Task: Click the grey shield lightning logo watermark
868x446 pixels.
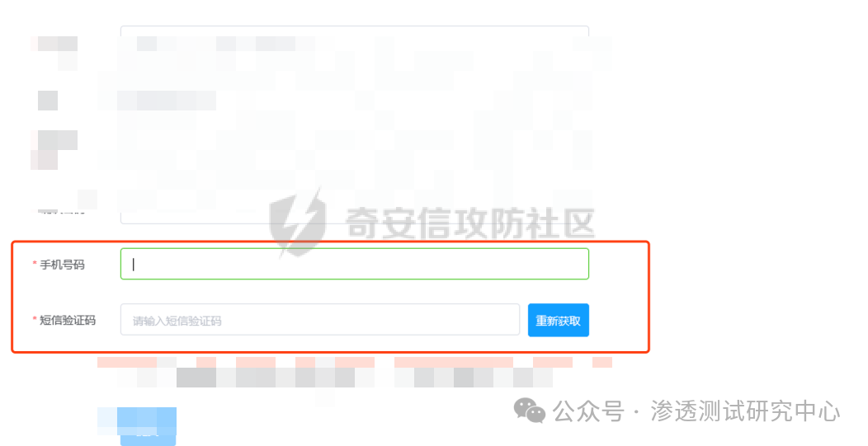Action: point(298,223)
